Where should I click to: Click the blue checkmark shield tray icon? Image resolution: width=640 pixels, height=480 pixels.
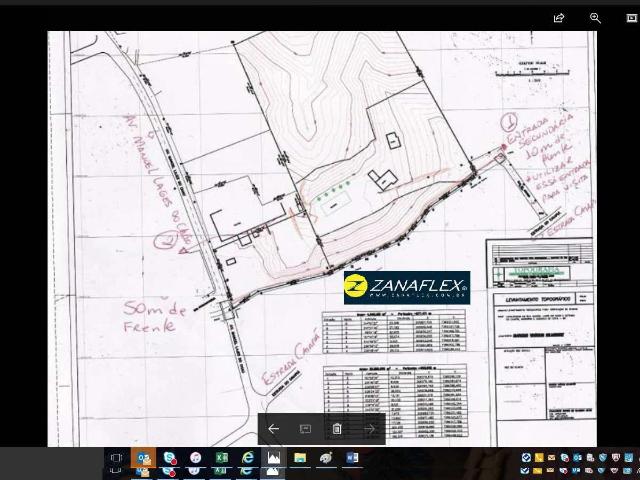pos(526,458)
